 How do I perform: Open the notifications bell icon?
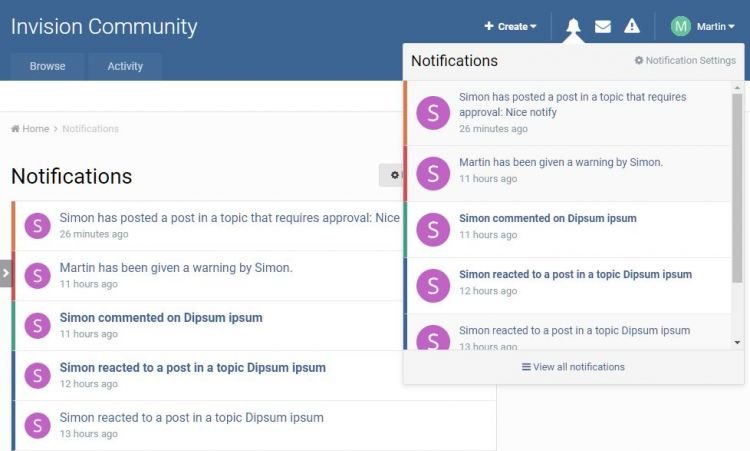pos(573,26)
